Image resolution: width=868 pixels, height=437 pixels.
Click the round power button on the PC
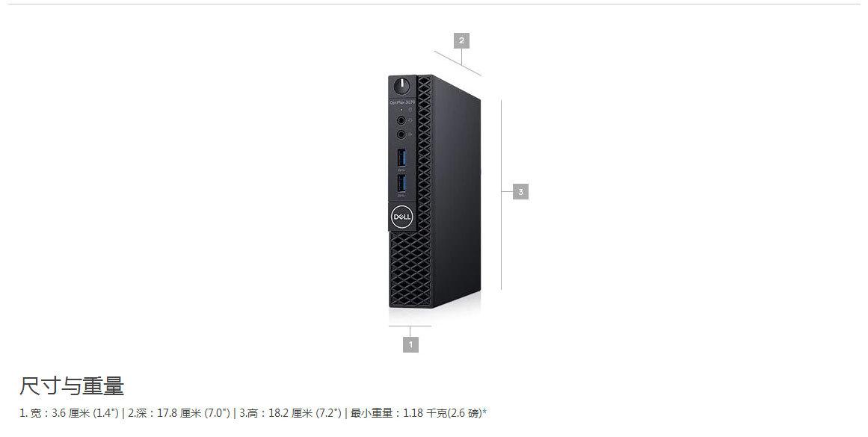pyautogui.click(x=402, y=87)
